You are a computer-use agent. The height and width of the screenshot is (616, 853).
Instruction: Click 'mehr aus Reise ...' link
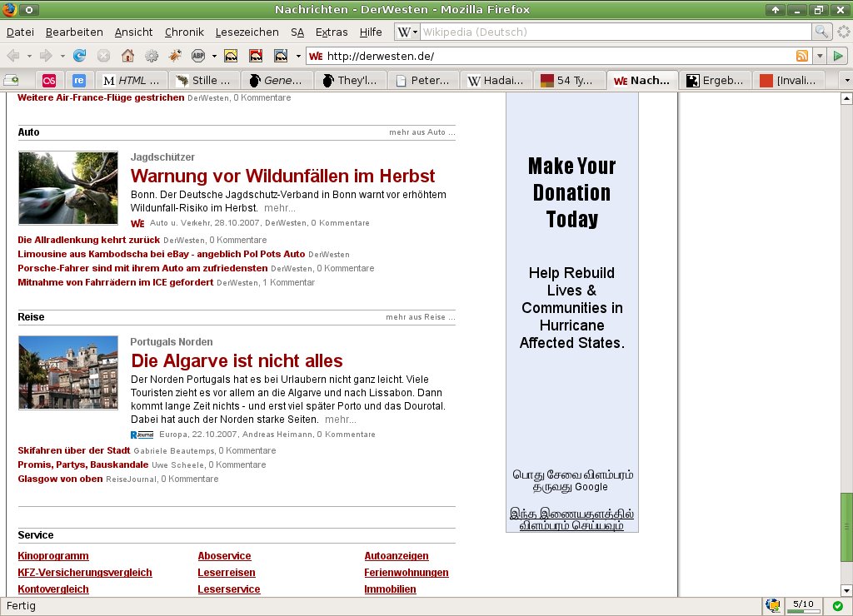pos(421,317)
